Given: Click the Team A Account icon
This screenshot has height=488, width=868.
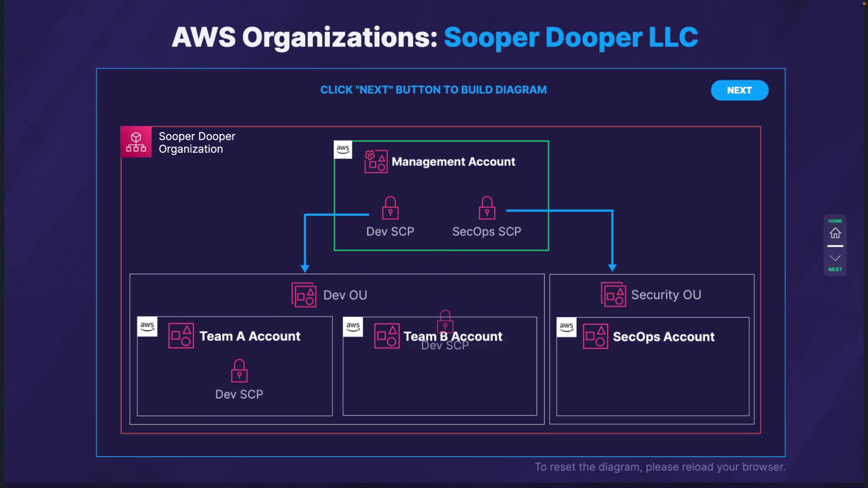Looking at the screenshot, I should pyautogui.click(x=181, y=336).
